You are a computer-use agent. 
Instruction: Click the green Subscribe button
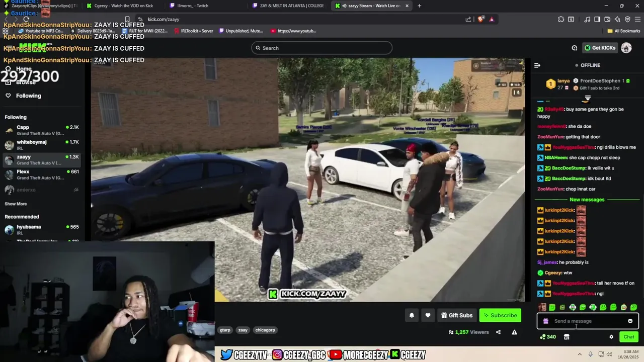(500, 315)
